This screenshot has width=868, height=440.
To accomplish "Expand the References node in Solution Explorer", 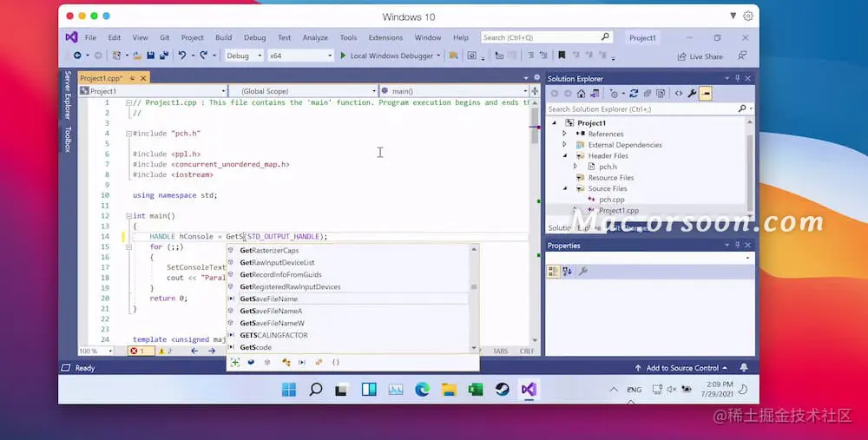I will point(564,134).
